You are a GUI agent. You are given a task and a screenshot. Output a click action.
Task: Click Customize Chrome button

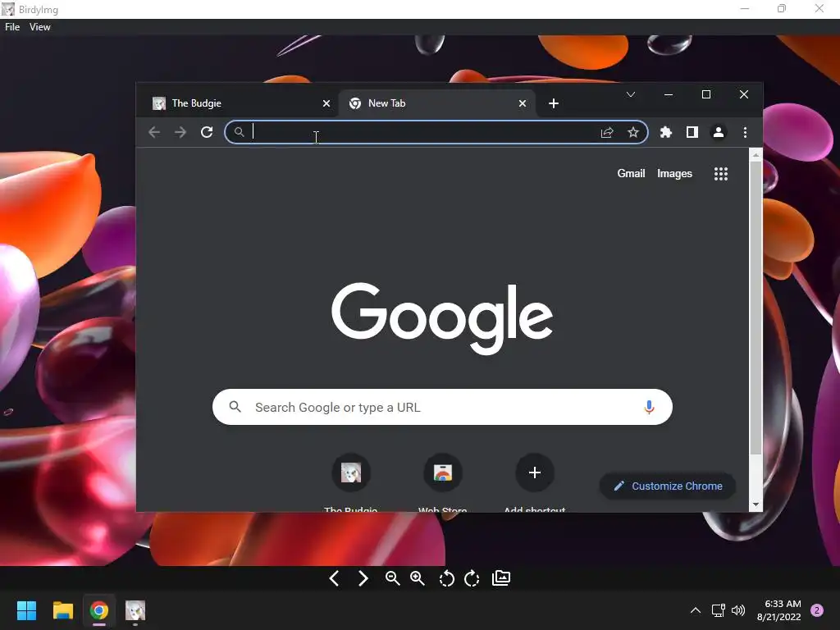click(x=668, y=486)
